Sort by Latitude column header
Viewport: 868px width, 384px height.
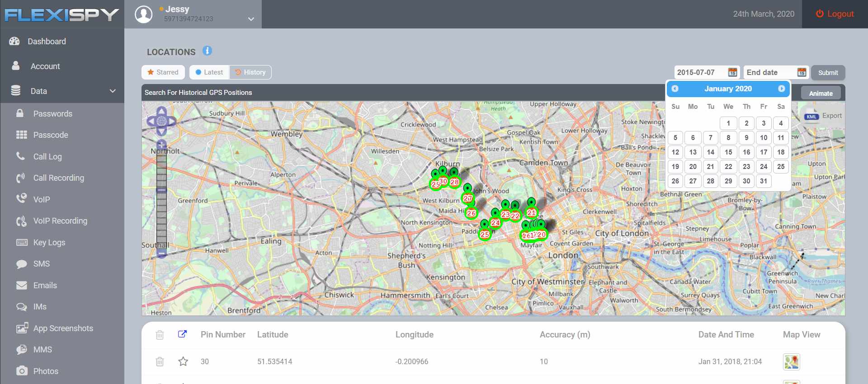tap(273, 335)
